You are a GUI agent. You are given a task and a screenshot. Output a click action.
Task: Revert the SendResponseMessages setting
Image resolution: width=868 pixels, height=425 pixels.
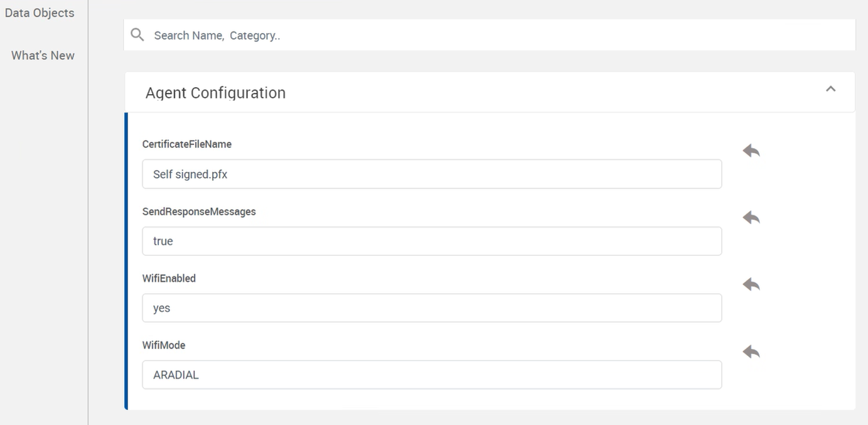point(751,218)
